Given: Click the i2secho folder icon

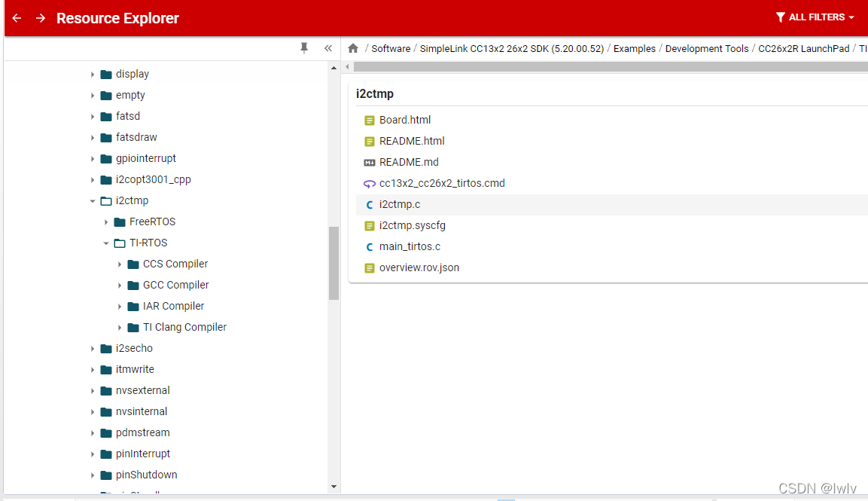Looking at the screenshot, I should point(106,349).
